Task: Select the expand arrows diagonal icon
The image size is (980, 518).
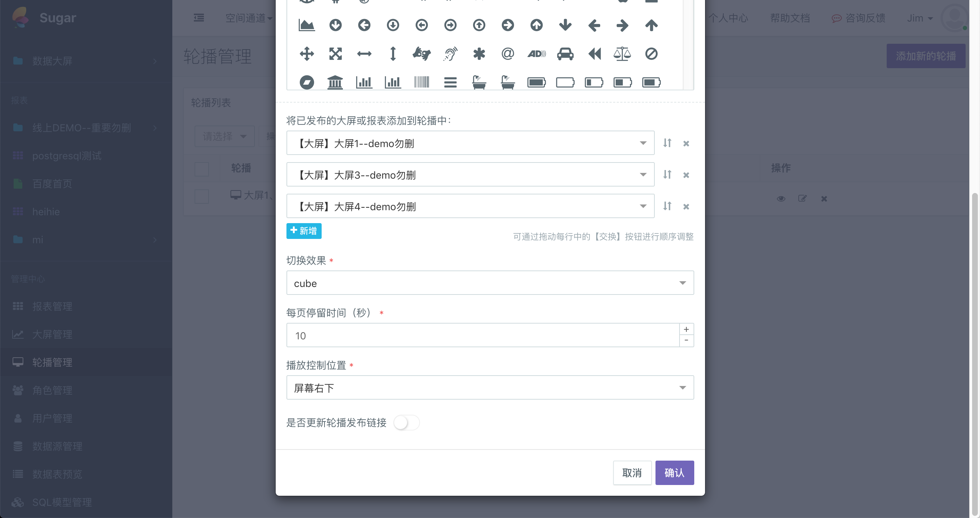Action: click(335, 54)
